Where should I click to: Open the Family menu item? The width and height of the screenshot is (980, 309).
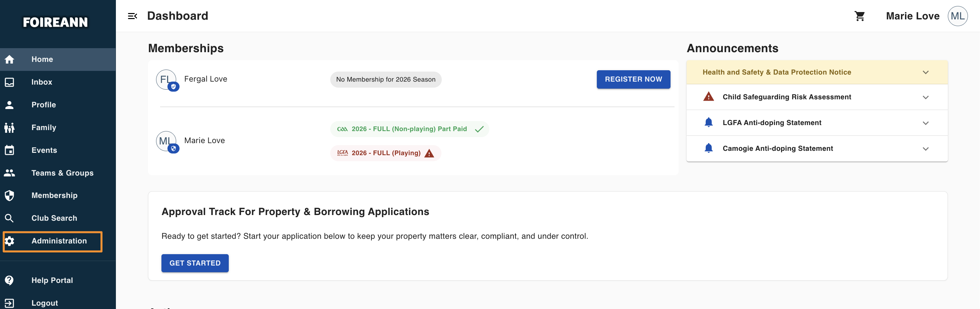(x=58, y=128)
